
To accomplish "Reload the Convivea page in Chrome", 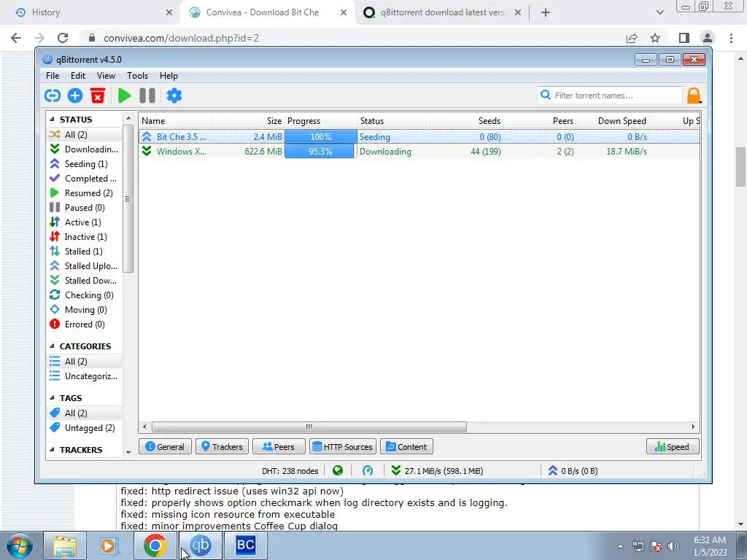I will 63,38.
